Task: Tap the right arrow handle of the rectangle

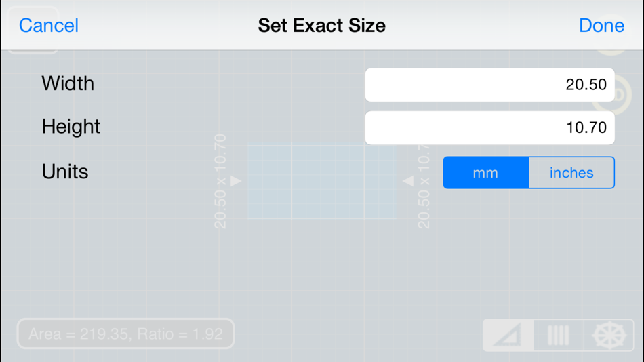Action: pyautogui.click(x=408, y=181)
